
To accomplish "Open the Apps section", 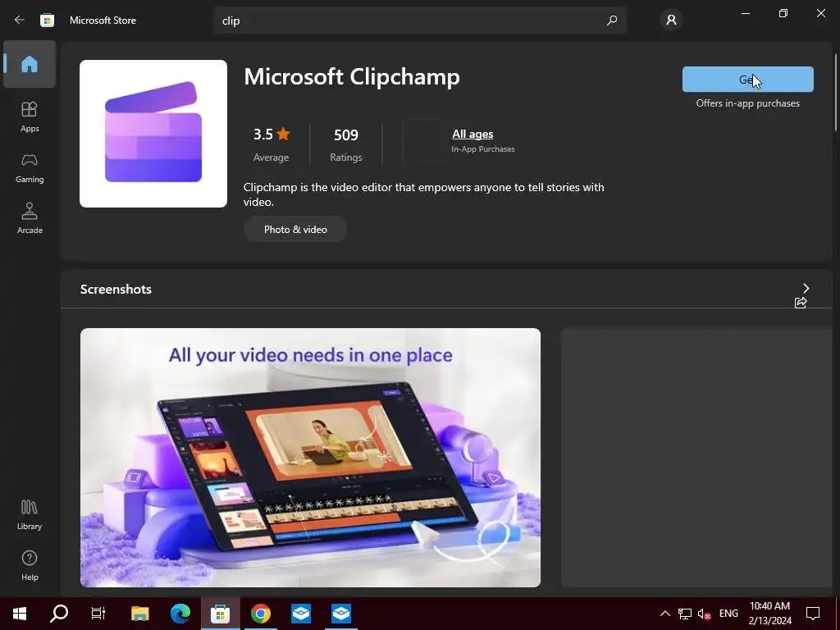I will click(30, 116).
